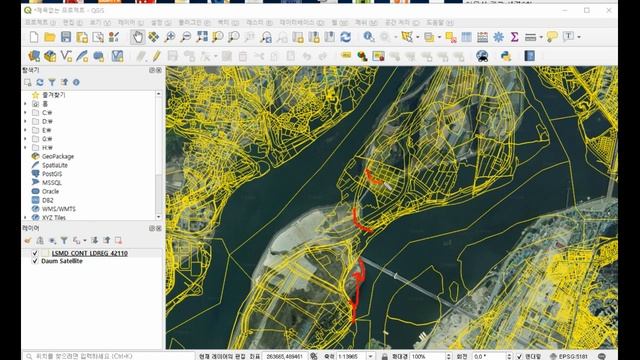This screenshot has width=640, height=360.
Task: Toggle the scale lock icon in status bar
Action: point(384,356)
